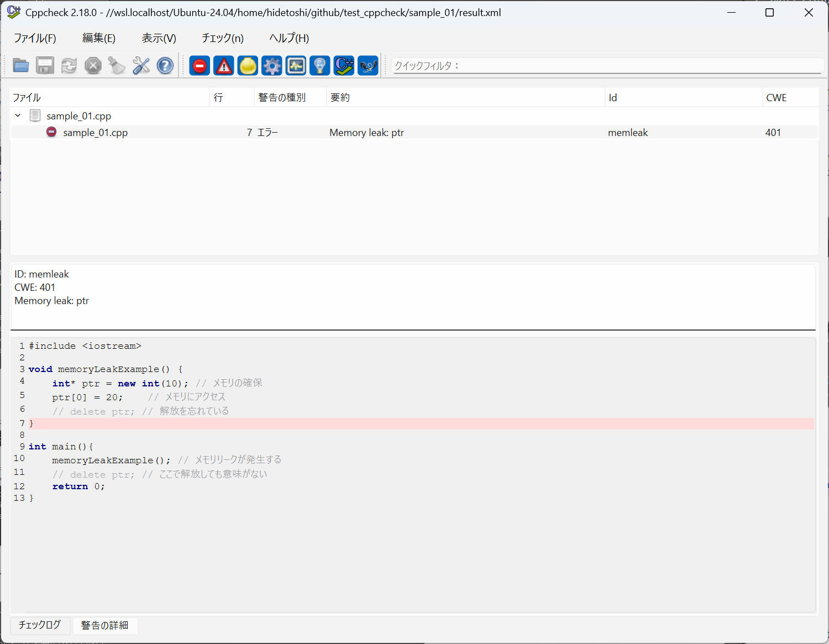
Task: Sort by the CWE column header
Action: click(790, 97)
